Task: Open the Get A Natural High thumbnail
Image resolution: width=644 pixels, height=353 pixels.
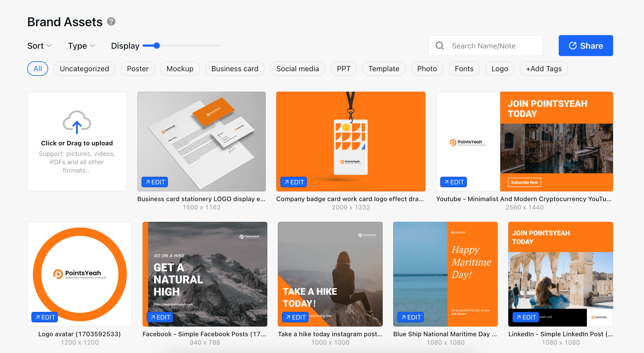Action: (x=205, y=274)
